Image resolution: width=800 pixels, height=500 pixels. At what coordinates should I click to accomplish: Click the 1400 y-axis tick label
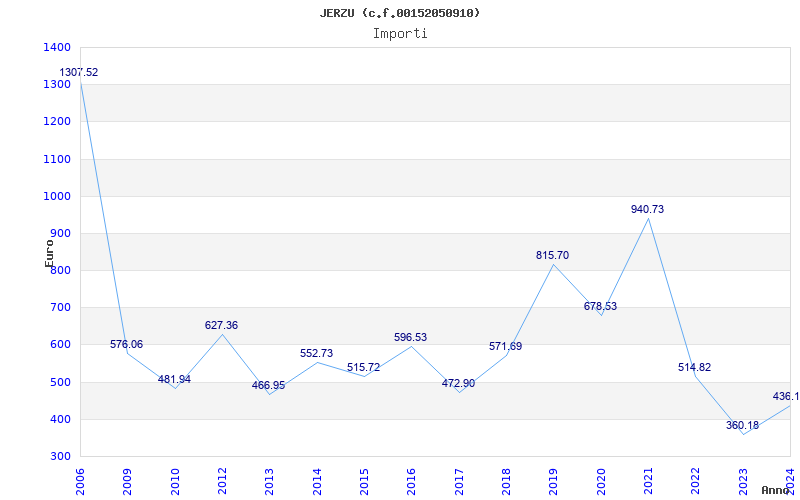pos(57,47)
